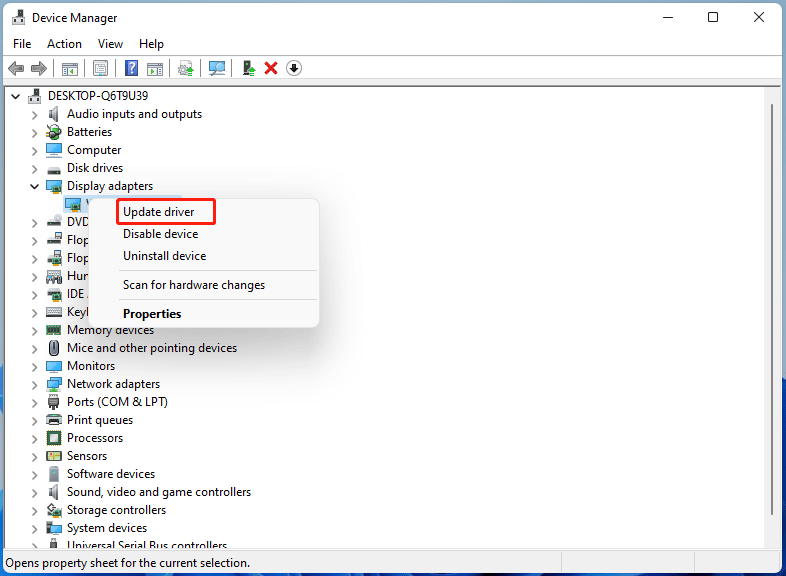Screen dimensions: 786x576
Task: Click the Forward arrow toolbar icon
Action: tap(39, 68)
